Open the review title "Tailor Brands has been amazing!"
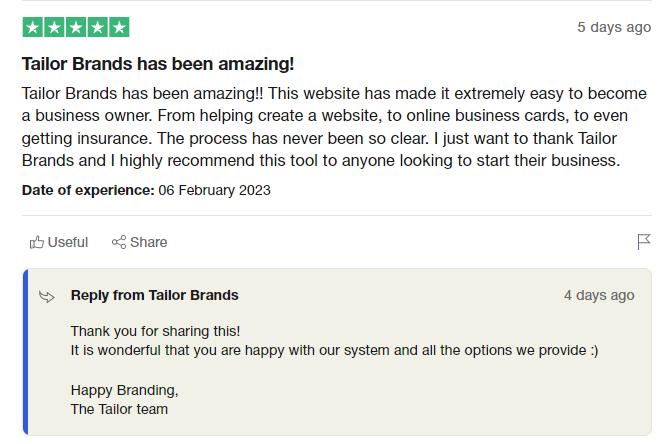This screenshot has width=671, height=444. [158, 65]
